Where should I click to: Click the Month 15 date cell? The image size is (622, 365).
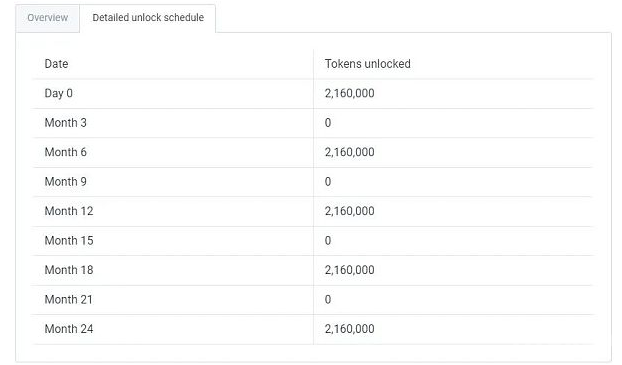(69, 240)
